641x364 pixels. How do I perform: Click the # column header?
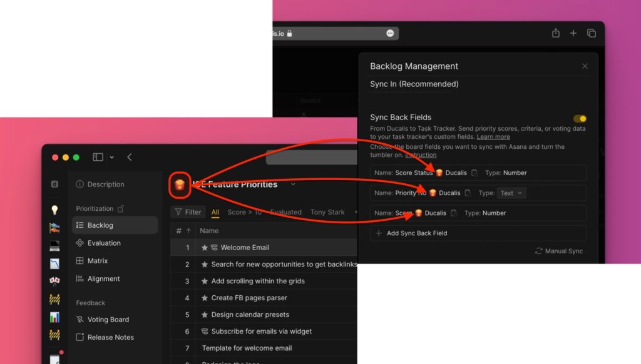tap(178, 231)
